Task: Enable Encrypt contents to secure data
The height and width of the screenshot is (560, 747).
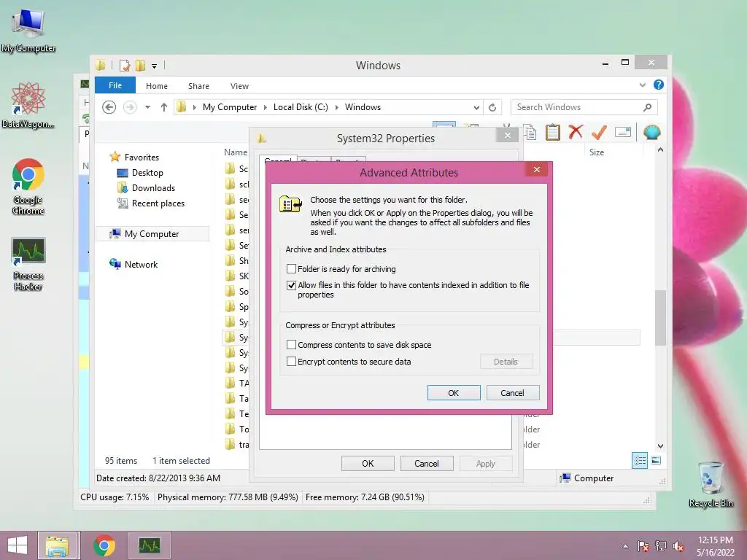Action: click(x=291, y=362)
